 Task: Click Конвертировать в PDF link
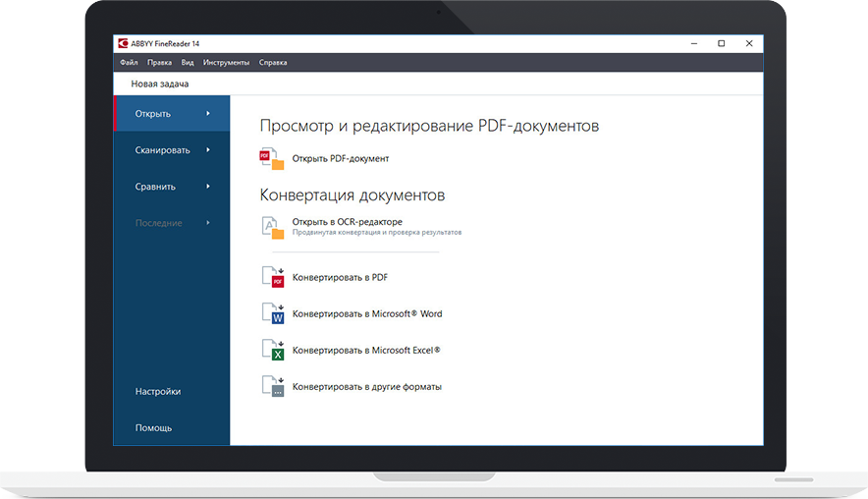[x=340, y=277]
